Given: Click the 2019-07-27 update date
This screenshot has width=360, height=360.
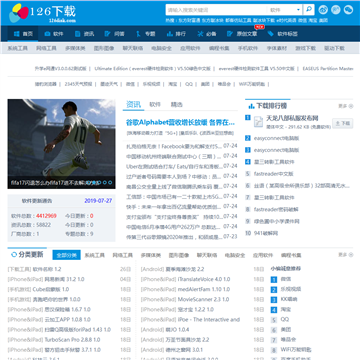Looking at the screenshot, I should click(98, 201).
